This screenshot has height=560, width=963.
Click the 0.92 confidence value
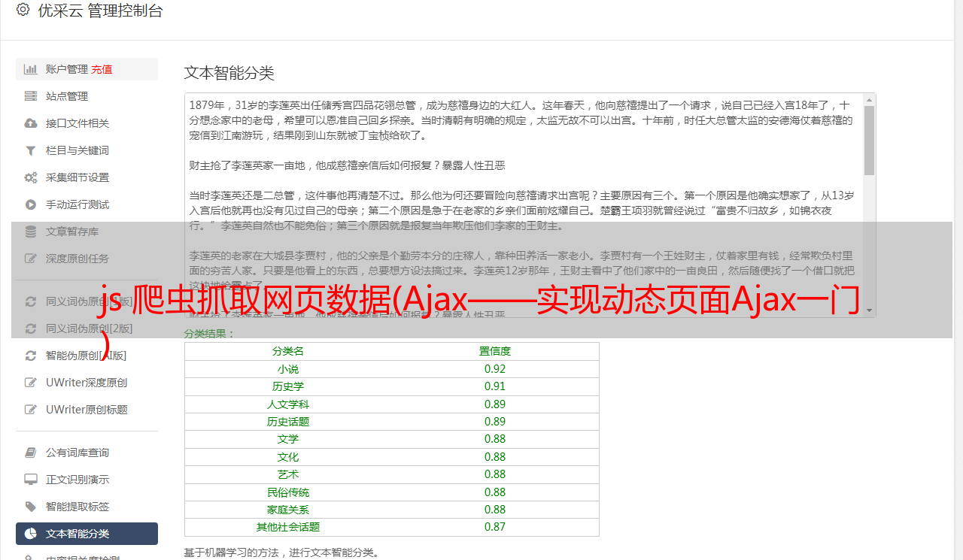coord(495,369)
